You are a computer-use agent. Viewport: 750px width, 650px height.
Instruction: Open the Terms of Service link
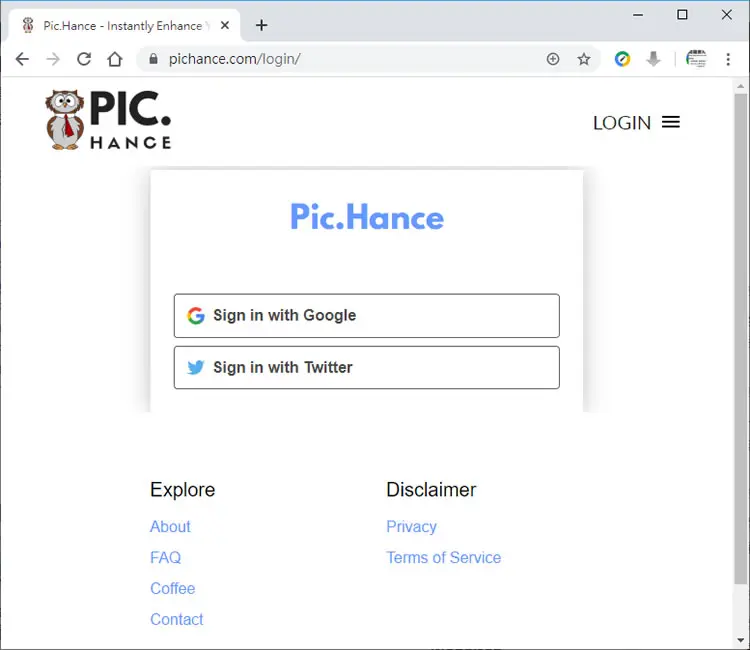[443, 558]
